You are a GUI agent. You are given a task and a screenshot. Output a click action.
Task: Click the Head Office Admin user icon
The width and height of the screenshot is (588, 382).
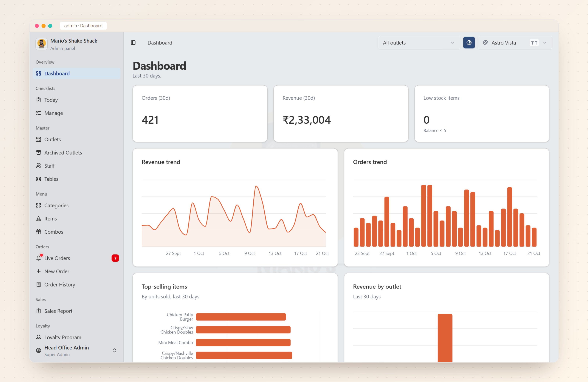pyautogui.click(x=39, y=350)
